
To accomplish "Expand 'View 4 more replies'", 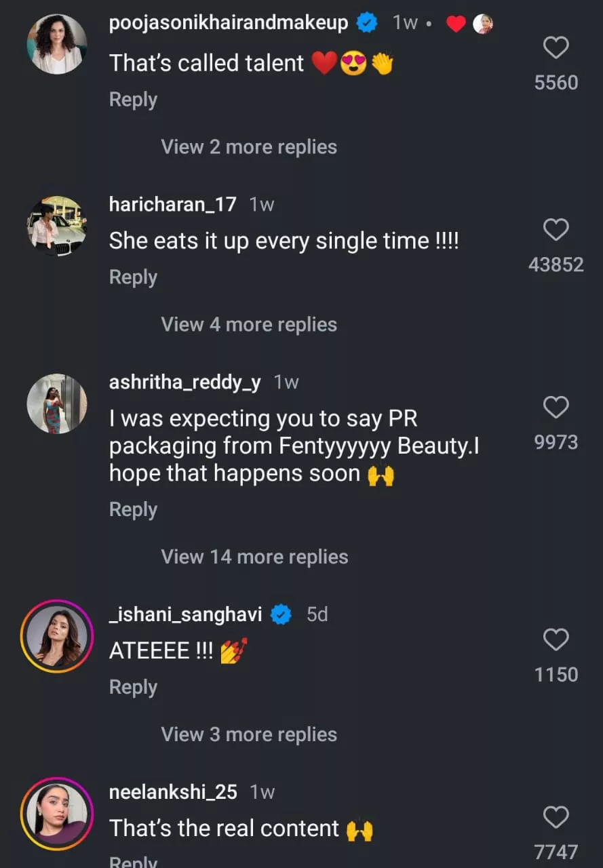I will point(248,325).
